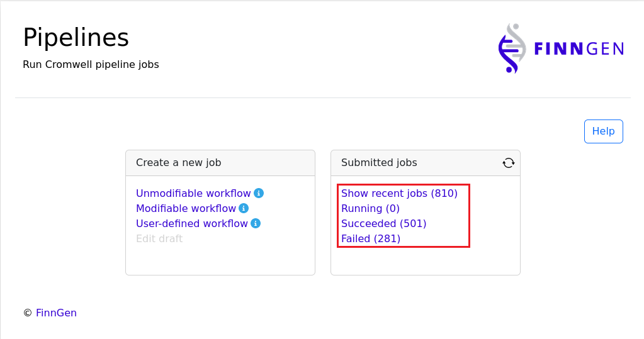This screenshot has height=339, width=644.
Task: Refresh the Submitted jobs list
Action: [x=509, y=163]
